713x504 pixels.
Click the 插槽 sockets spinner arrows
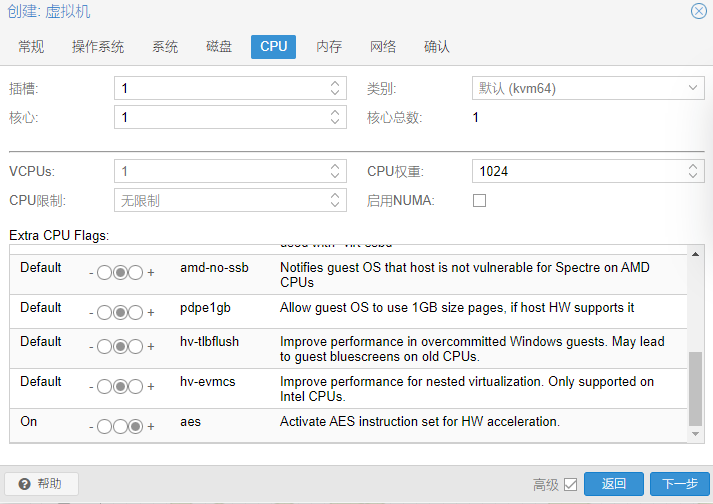click(335, 88)
